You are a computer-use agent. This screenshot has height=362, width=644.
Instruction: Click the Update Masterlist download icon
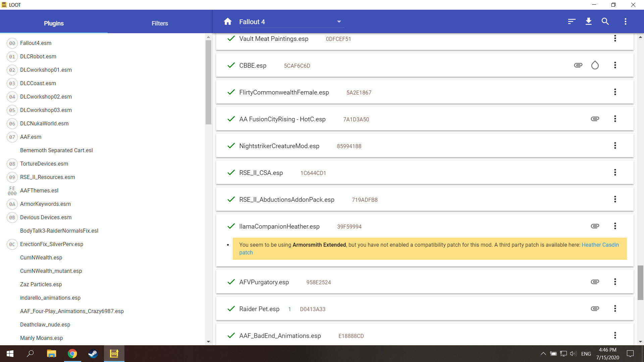[x=589, y=21]
